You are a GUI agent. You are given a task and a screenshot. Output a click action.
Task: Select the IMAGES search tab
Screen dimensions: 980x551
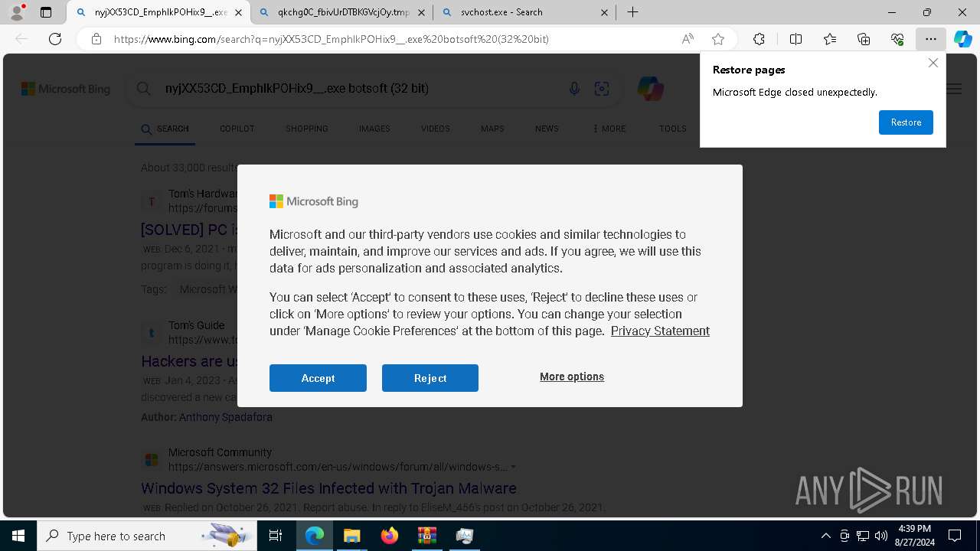374,129
